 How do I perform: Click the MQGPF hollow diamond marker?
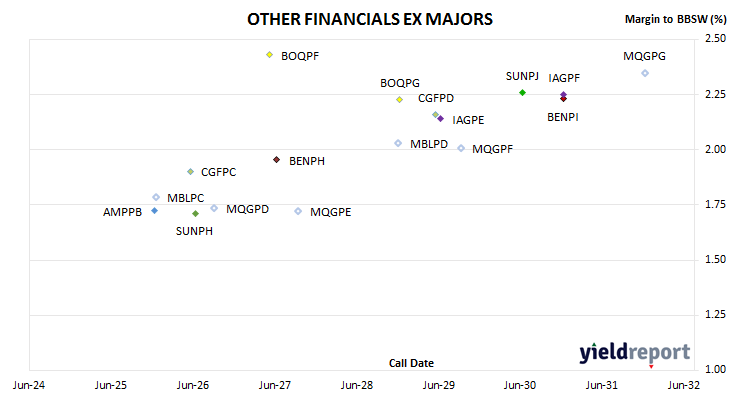click(461, 149)
